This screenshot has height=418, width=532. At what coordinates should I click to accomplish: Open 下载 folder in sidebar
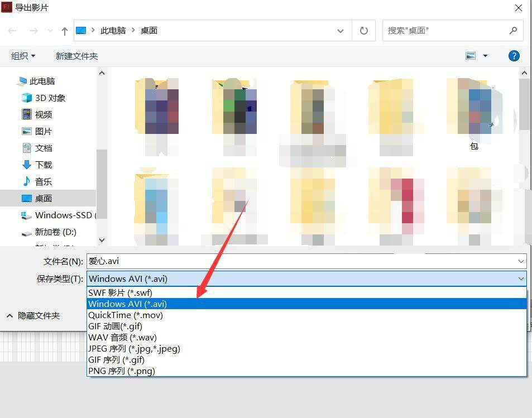[43, 165]
